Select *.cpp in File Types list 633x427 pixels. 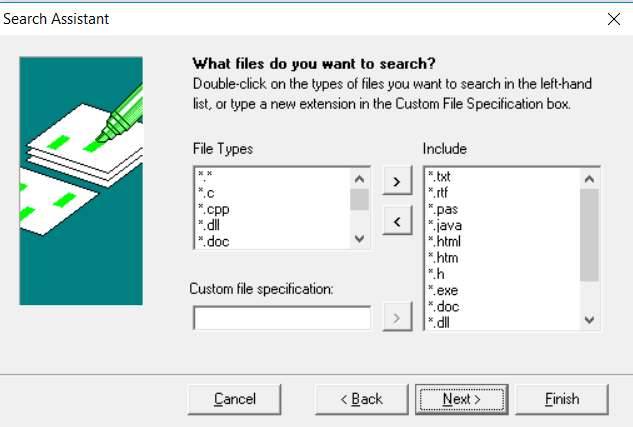click(x=214, y=208)
